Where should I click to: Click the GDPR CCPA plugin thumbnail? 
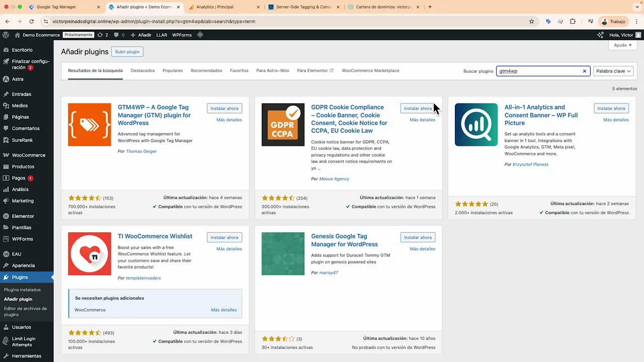[x=283, y=124]
